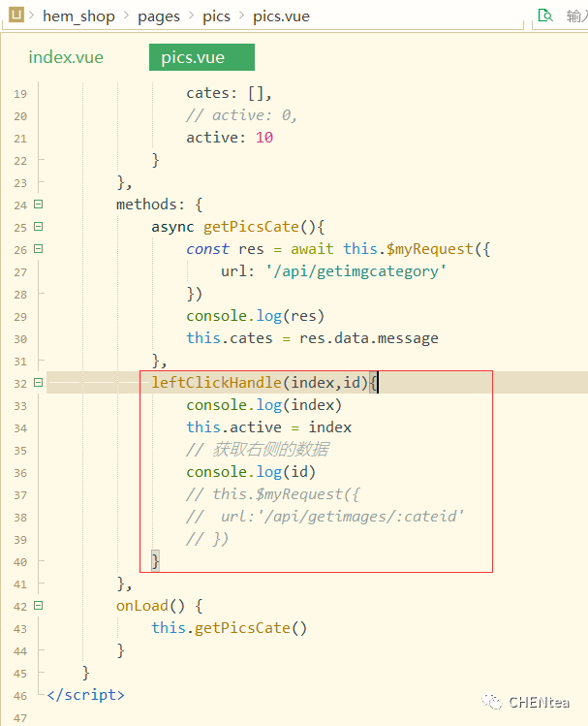Open the index.vue tab
The image size is (588, 726).
(66, 57)
